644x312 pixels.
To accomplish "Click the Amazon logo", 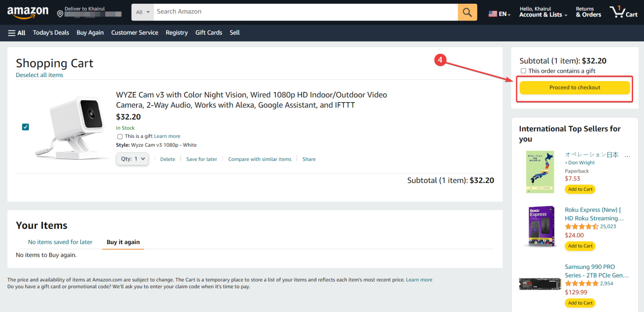I will click(28, 13).
